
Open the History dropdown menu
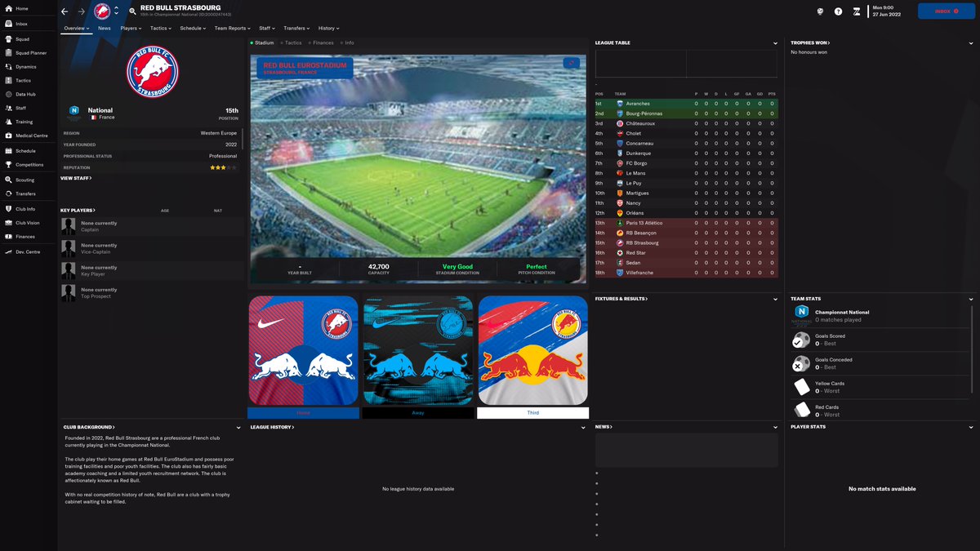(328, 28)
